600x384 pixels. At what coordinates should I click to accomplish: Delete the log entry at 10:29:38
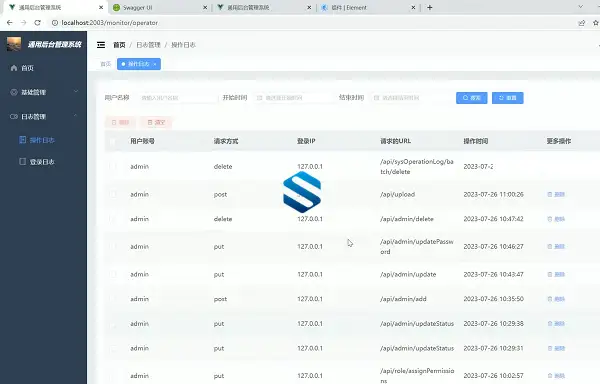(556, 324)
